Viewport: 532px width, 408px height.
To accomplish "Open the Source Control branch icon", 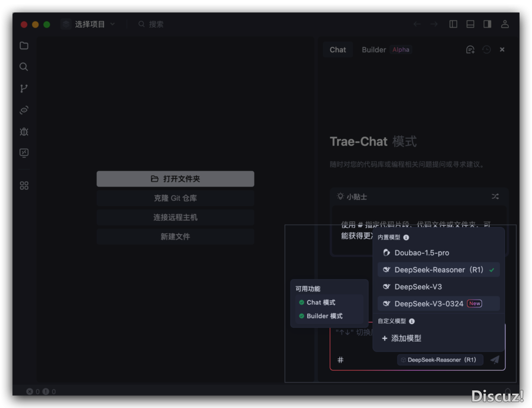I will click(x=24, y=89).
